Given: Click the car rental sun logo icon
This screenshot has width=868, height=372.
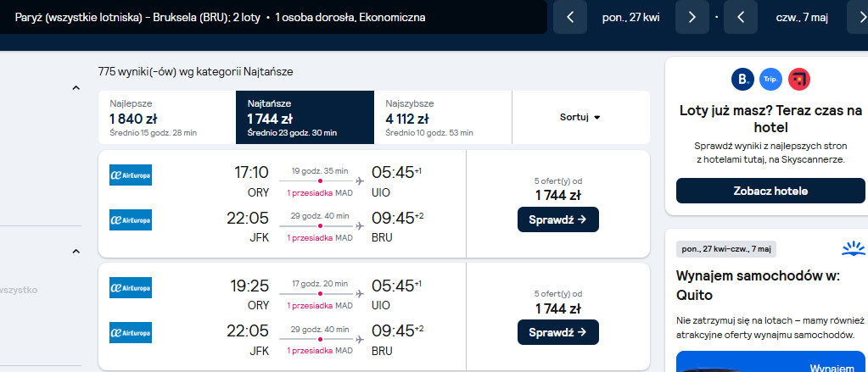Looking at the screenshot, I should tap(853, 249).
